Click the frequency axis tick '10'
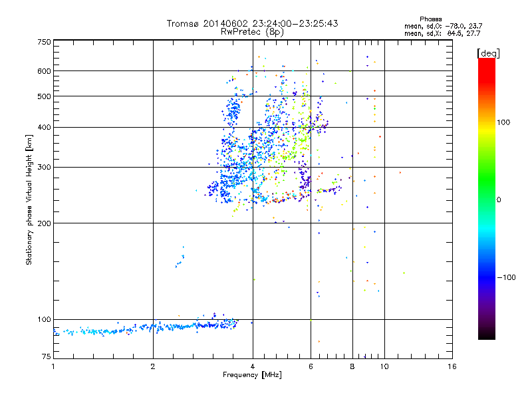532x399 pixels. point(384,366)
